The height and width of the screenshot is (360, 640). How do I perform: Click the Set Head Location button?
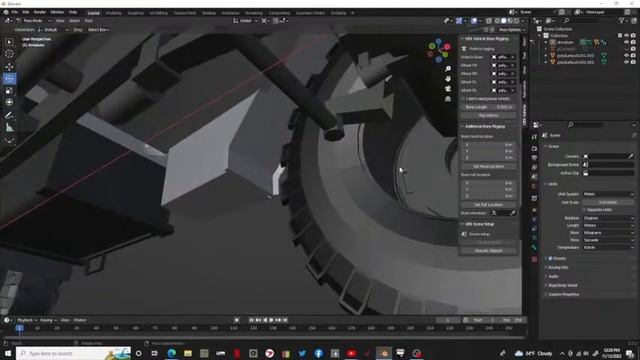489,167
